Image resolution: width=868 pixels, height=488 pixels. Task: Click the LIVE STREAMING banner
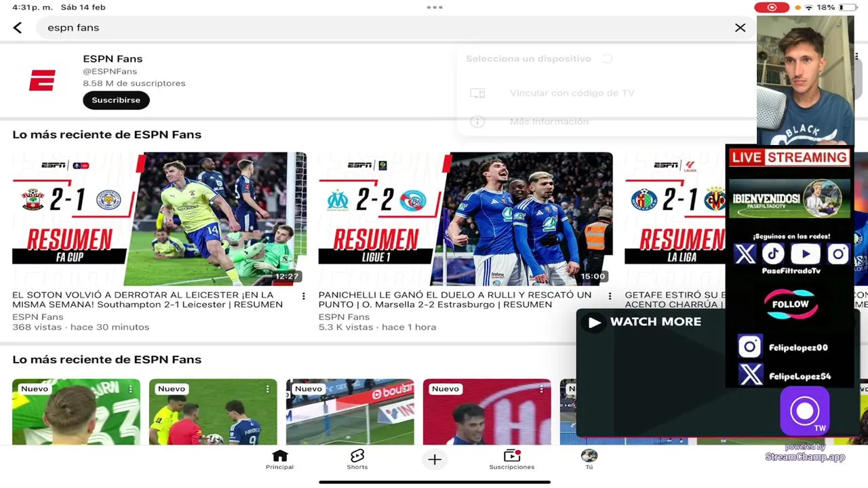pos(789,157)
